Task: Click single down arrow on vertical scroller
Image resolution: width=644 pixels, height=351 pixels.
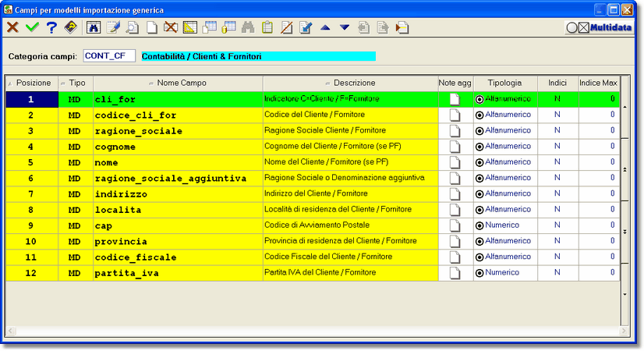Action: coord(625,294)
